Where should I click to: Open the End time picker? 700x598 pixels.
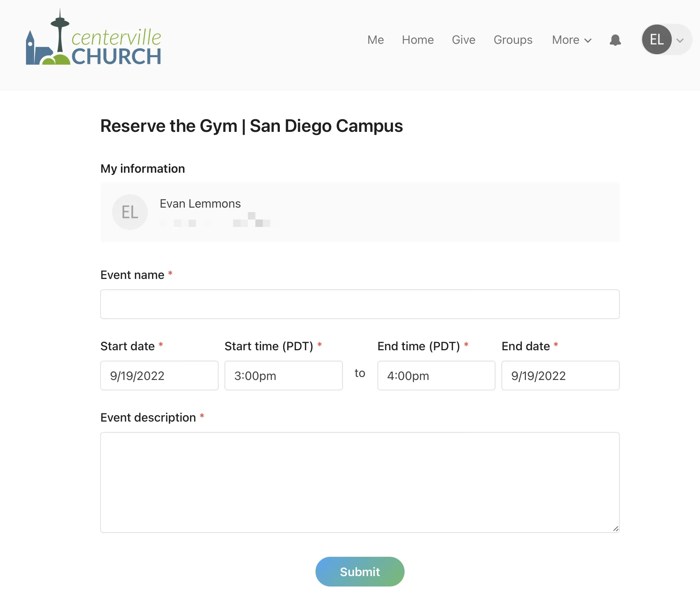pos(436,376)
